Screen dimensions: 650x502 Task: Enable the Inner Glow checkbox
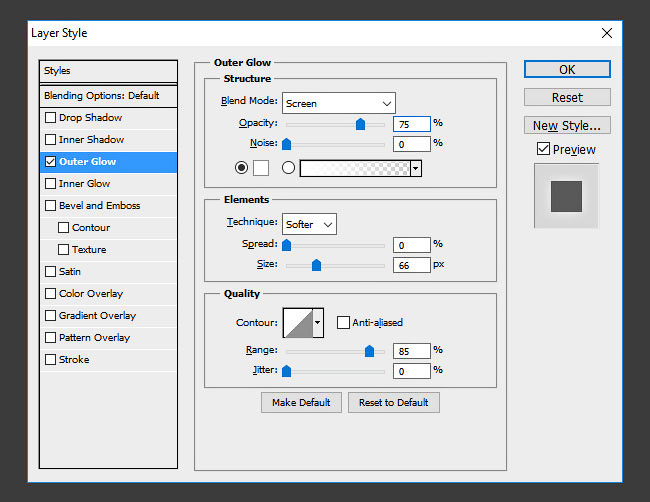[x=50, y=184]
